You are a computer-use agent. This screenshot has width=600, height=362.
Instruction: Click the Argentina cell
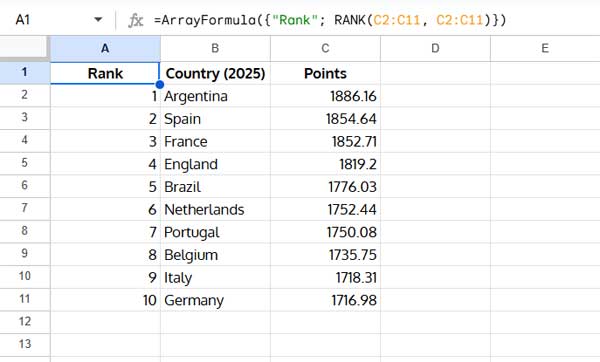point(215,96)
